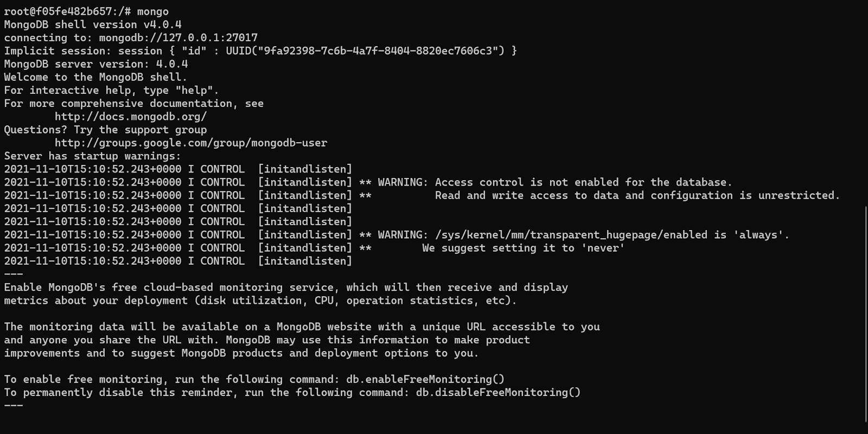Click 'Read and write access' unrestricted warning text
868x434 pixels.
click(x=637, y=195)
